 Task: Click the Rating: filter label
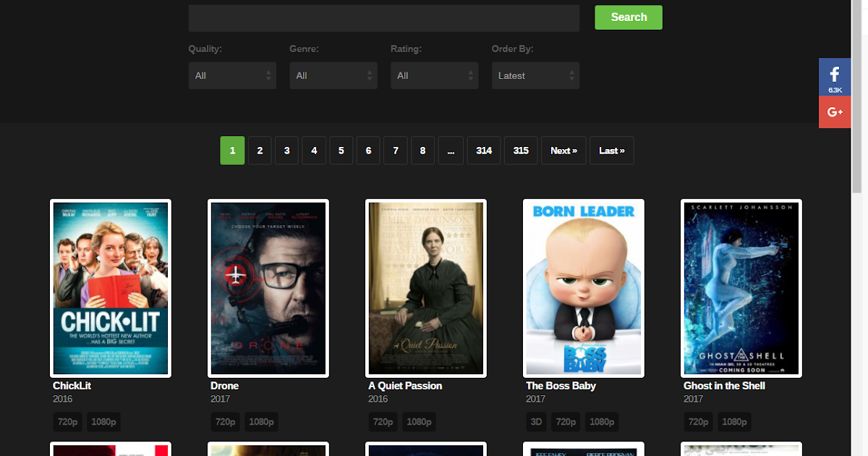point(407,49)
